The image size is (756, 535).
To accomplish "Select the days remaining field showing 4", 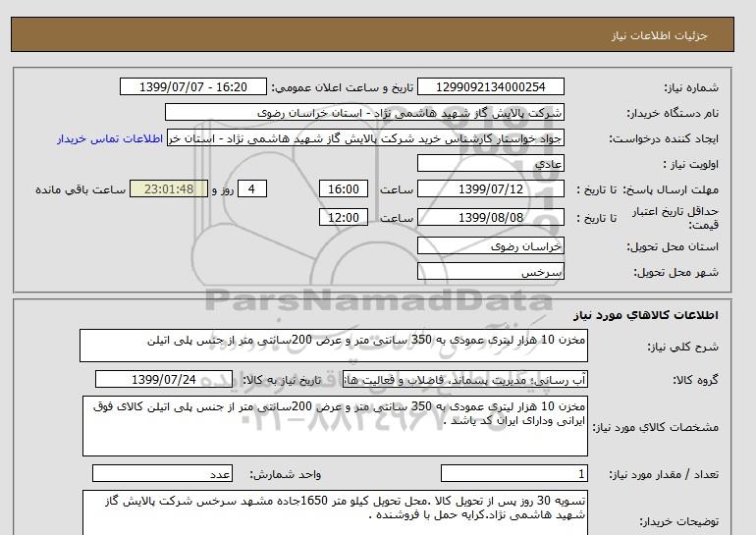I will 252,189.
